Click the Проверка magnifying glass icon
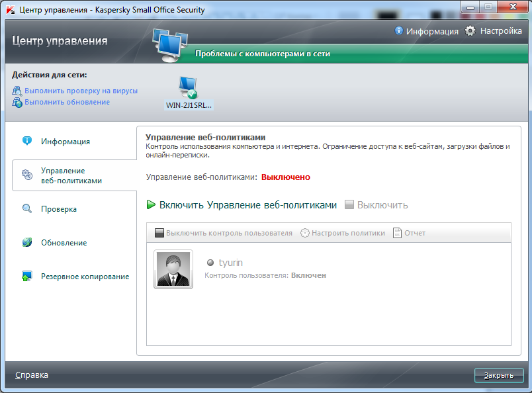The image size is (532, 393). [x=27, y=208]
